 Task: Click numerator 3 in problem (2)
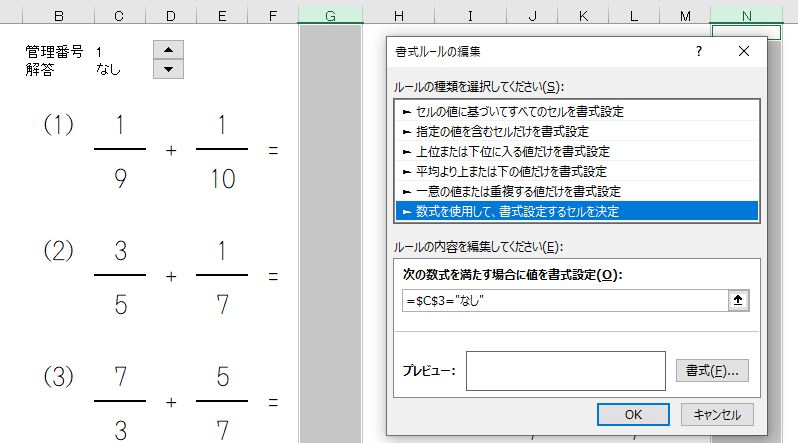click(120, 251)
